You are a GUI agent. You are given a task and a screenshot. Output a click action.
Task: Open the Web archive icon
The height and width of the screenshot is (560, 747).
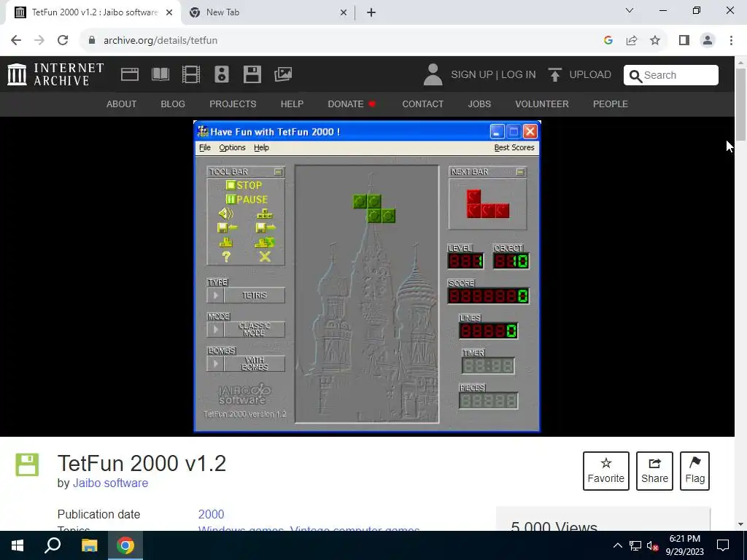130,74
